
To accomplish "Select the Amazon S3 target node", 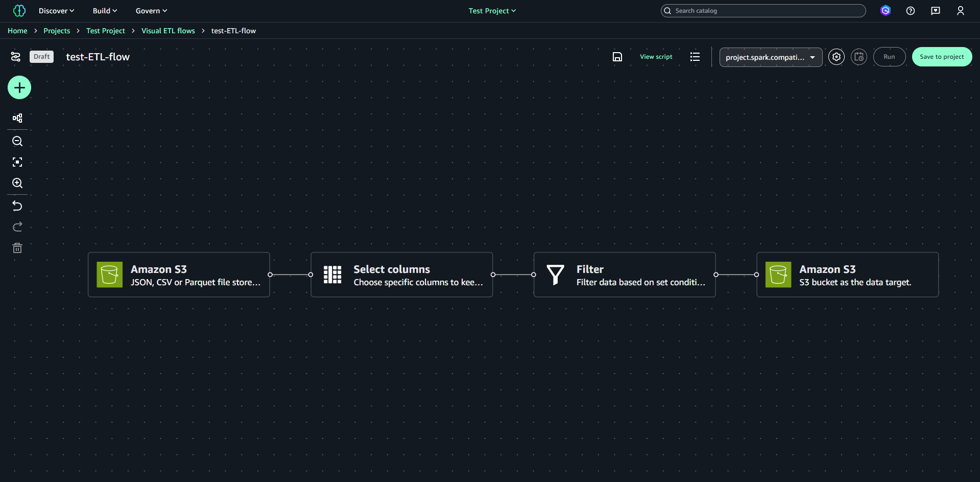I will [x=848, y=274].
